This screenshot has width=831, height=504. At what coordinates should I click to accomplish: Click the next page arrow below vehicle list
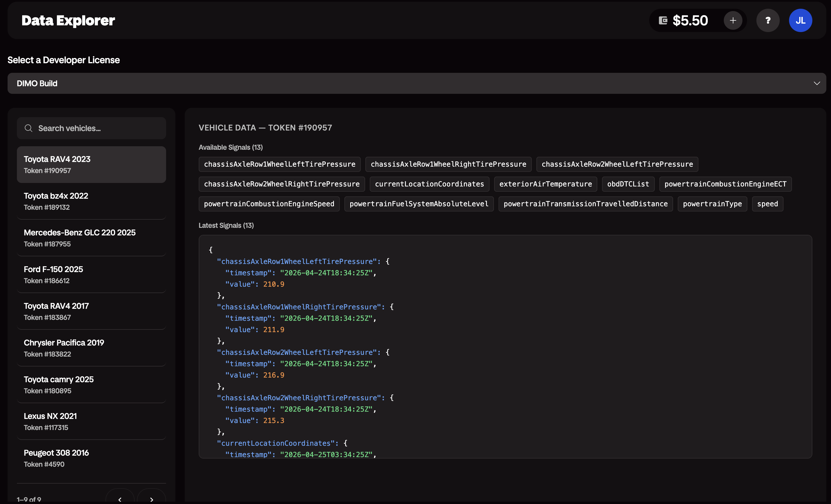pos(152,499)
